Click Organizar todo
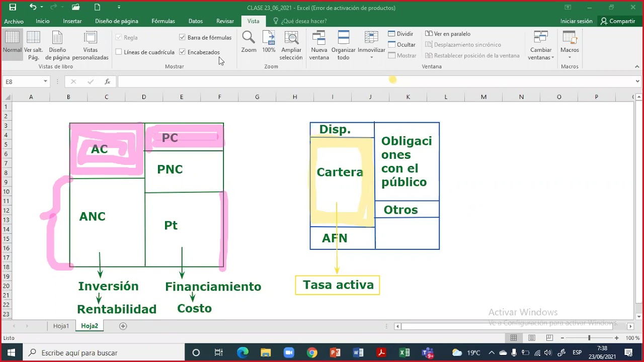Screen dimensions: 644x362 (343, 45)
